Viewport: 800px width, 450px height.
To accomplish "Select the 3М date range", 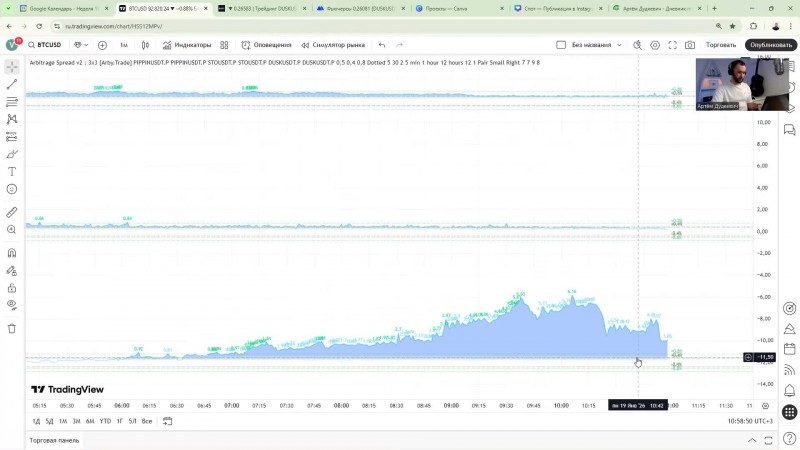I will click(x=76, y=421).
